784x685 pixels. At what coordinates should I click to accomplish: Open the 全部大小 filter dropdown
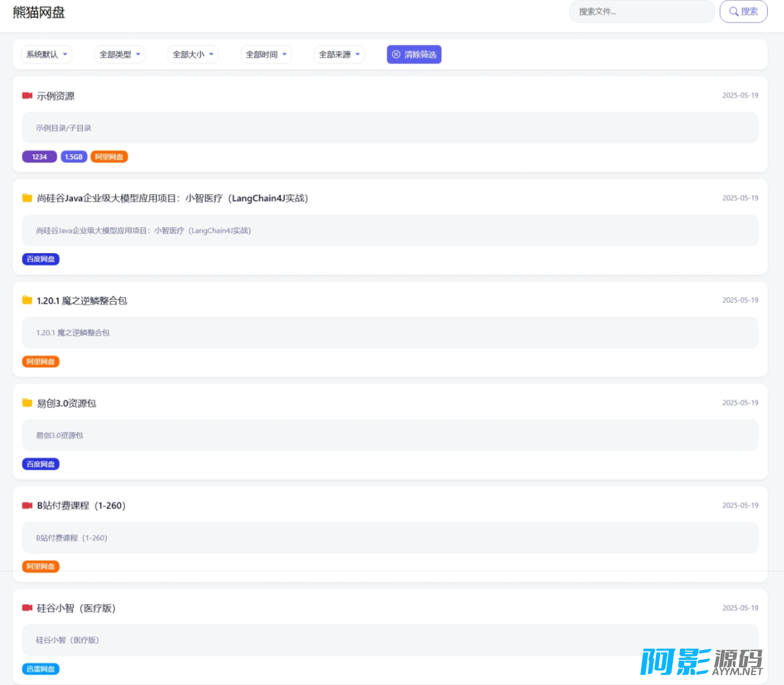point(193,55)
